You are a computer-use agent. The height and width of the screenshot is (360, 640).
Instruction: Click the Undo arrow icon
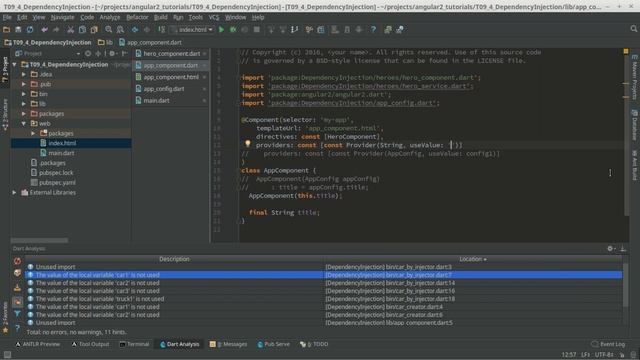[44, 29]
